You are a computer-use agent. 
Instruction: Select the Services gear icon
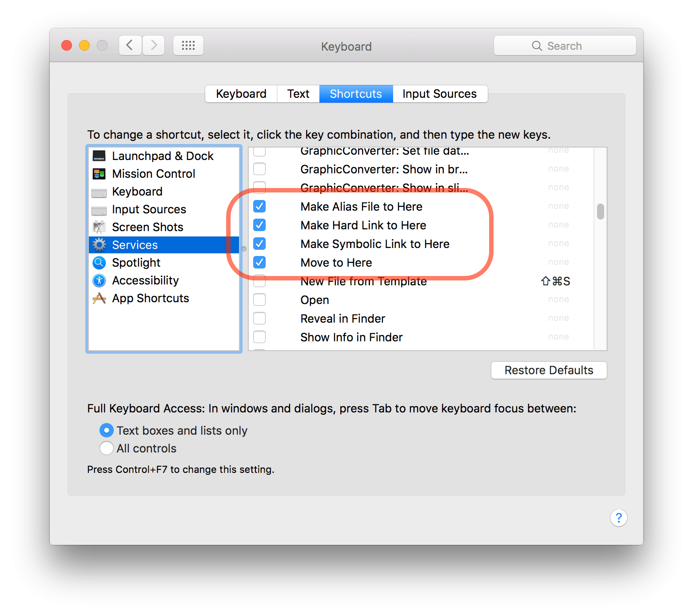tap(99, 244)
